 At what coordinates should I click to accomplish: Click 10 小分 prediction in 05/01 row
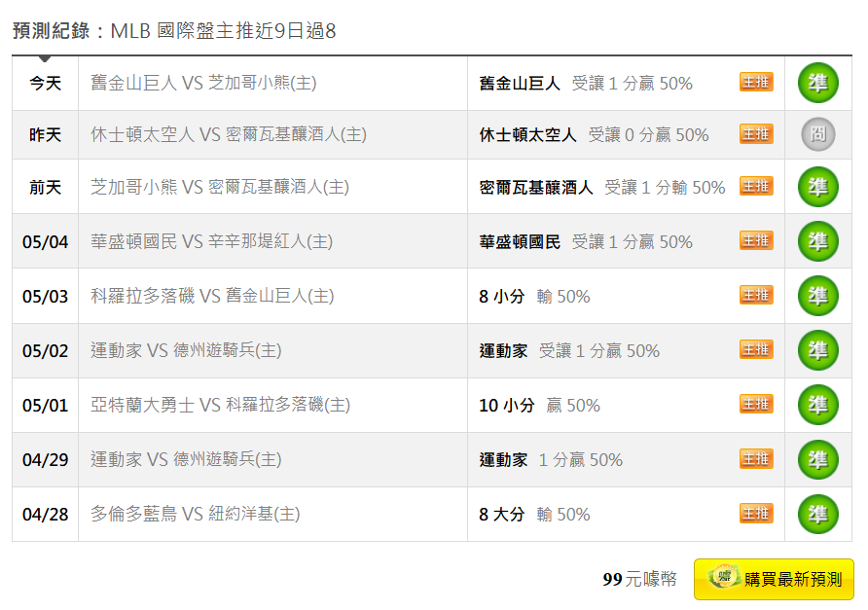[506, 405]
